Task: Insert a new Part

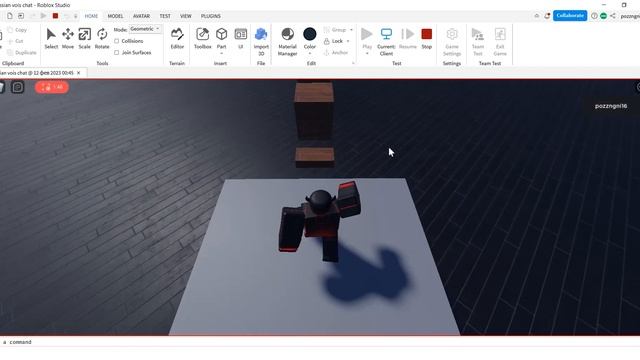Action: pos(222,37)
